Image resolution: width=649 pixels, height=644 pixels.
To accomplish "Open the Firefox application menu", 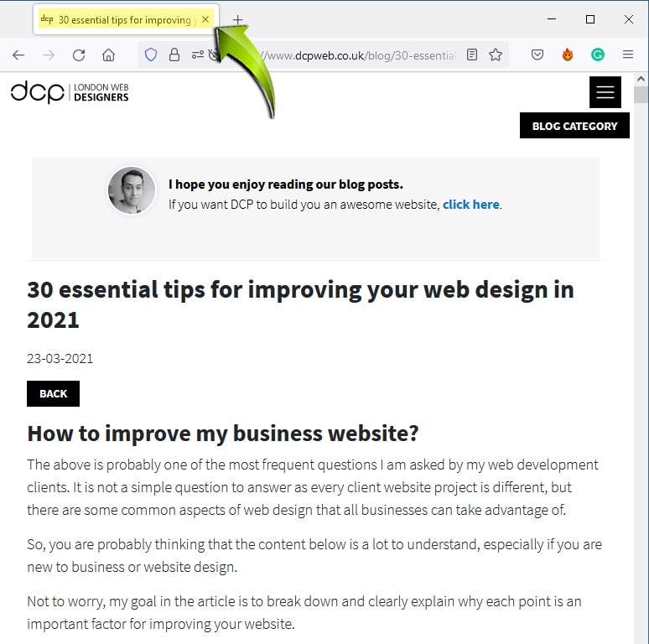I will click(628, 55).
